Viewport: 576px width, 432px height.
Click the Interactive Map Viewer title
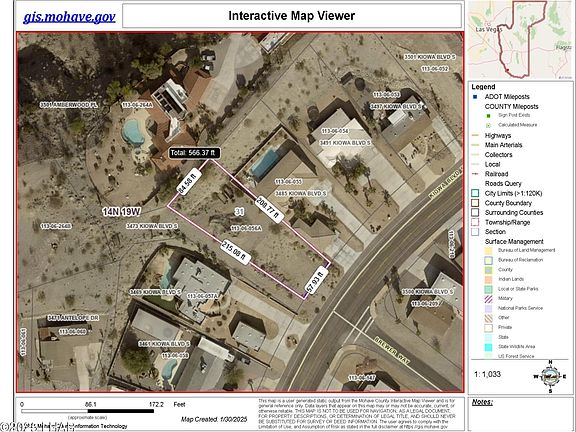click(292, 16)
